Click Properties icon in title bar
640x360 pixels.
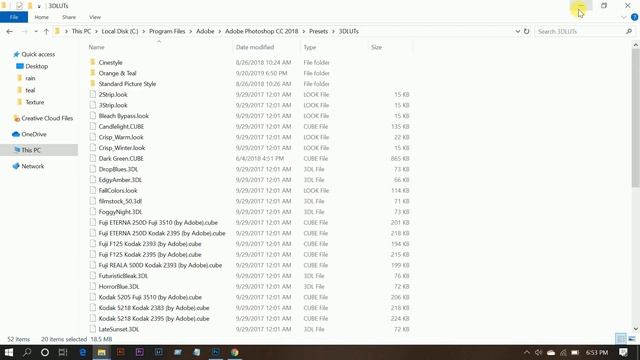[x=19, y=6]
